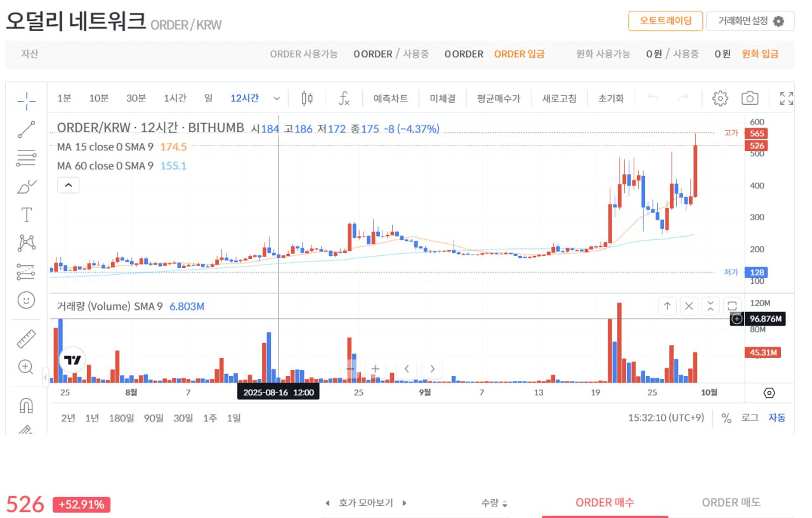
Task: Click the plus on the 96.876M price label
Action: (x=737, y=319)
